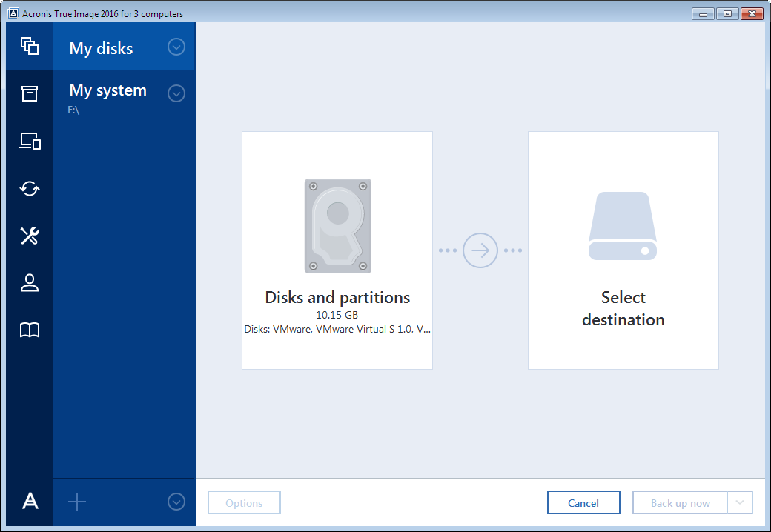Open the Dashboard devices section
The height and width of the screenshot is (532, 771).
30,141
